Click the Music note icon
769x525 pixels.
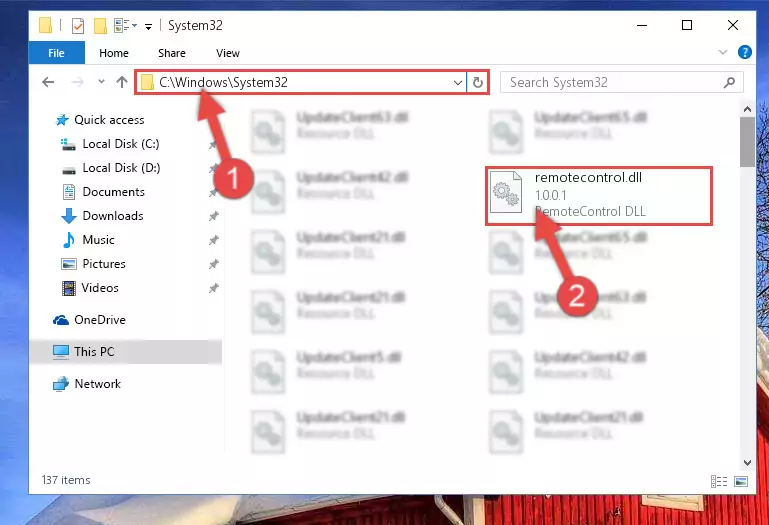(69, 240)
